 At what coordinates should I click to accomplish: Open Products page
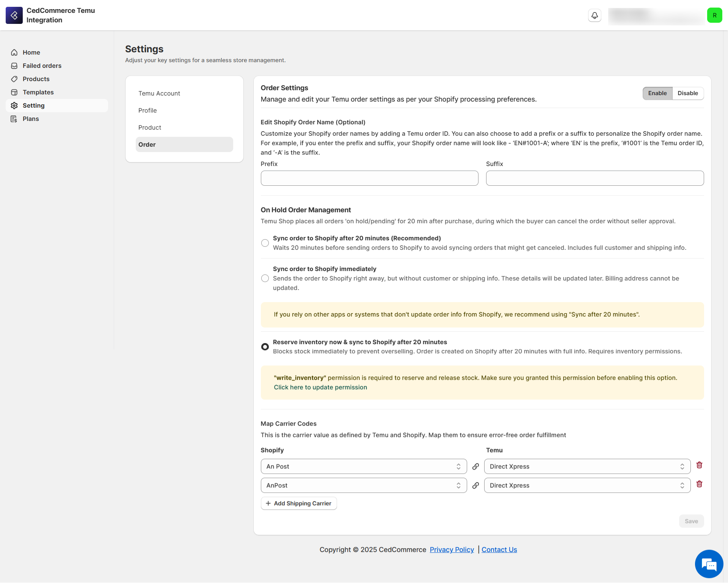[x=57, y=79]
